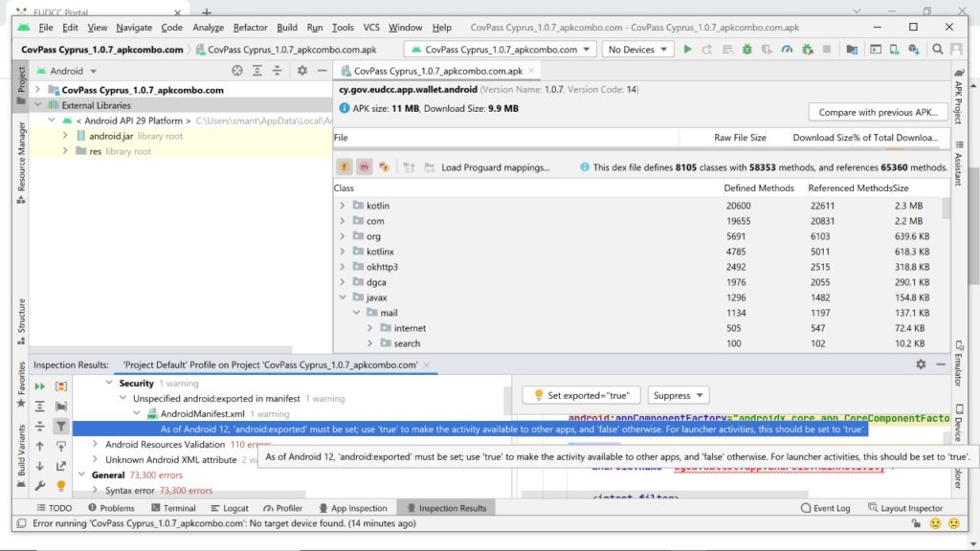Click the Gradle elephant icon on the right edge
Screen dimensions: 980x551
pos(959,73)
